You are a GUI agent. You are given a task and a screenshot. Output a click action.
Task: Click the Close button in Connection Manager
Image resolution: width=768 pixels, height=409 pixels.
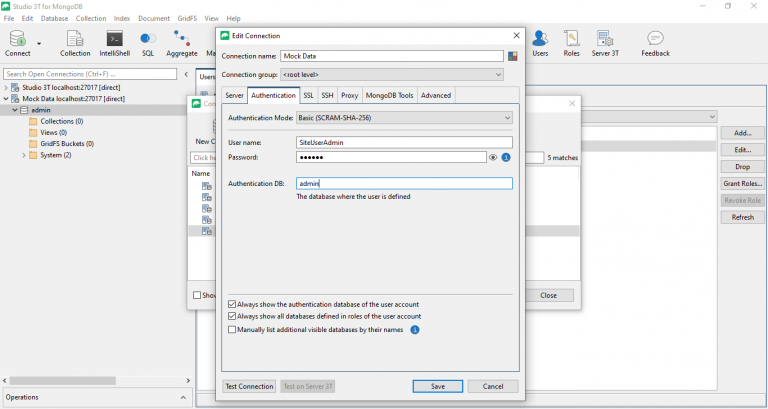549,295
